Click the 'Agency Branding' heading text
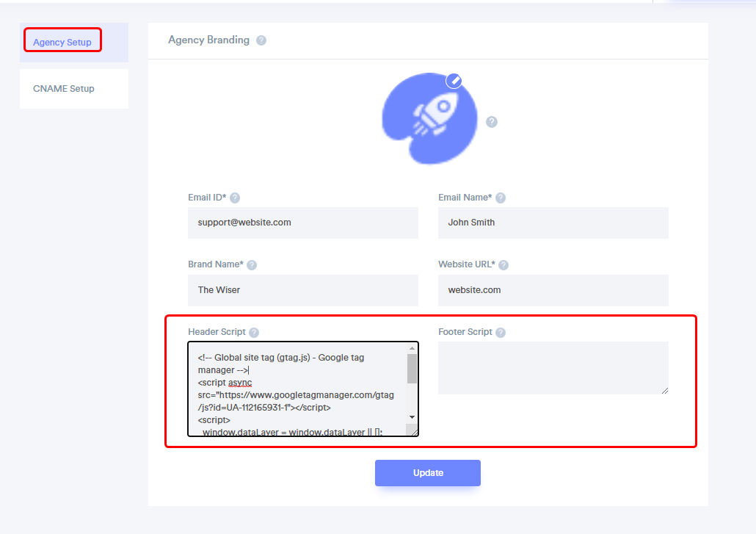This screenshot has width=756, height=534. (x=208, y=40)
